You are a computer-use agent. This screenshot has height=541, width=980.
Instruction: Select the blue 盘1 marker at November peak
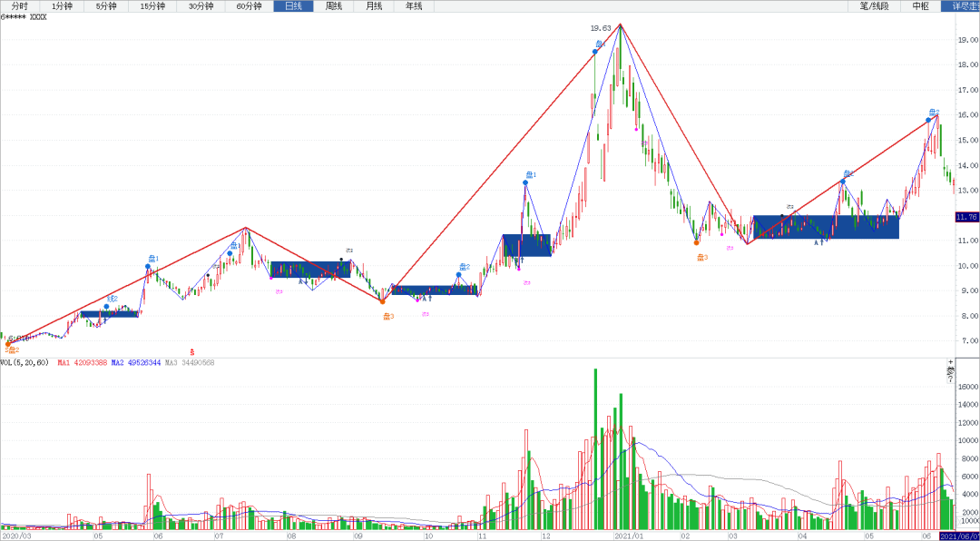(x=525, y=183)
